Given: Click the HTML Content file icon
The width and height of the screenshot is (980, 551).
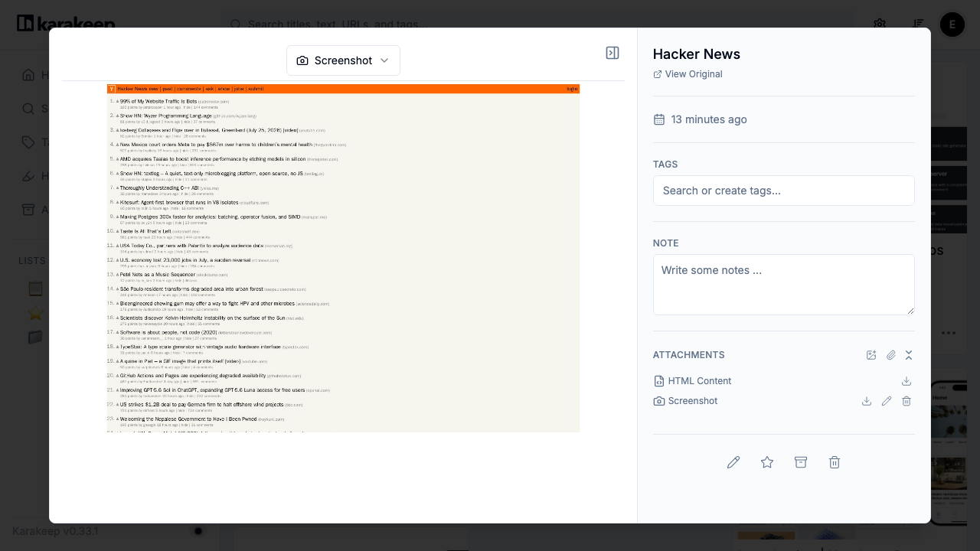Looking at the screenshot, I should click(659, 381).
